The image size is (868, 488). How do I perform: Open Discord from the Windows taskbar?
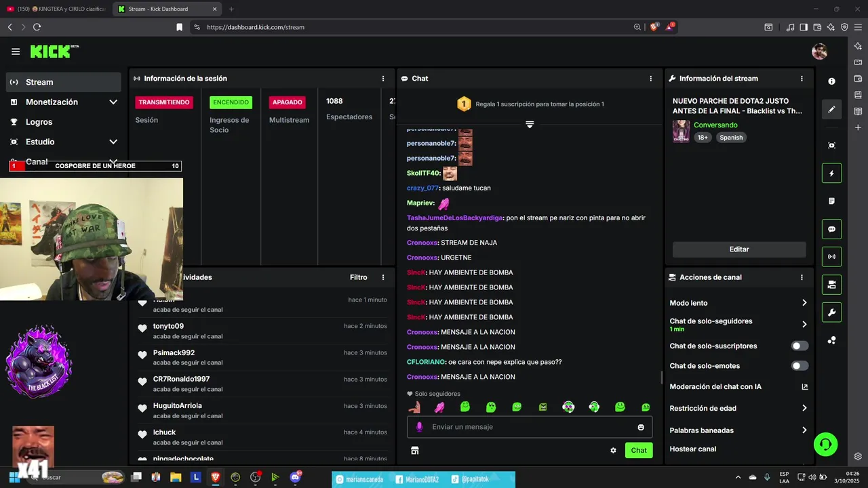(295, 477)
